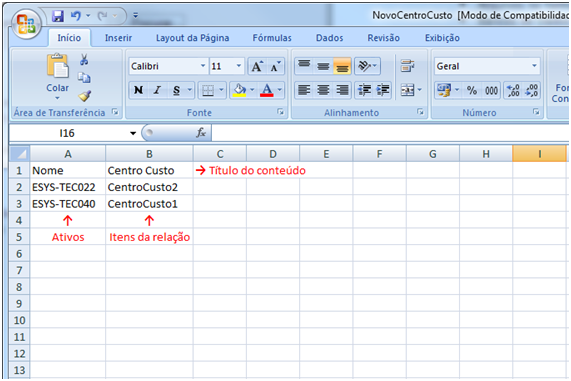Click the Colar paste icon
The width and height of the screenshot is (571, 381).
[x=57, y=66]
